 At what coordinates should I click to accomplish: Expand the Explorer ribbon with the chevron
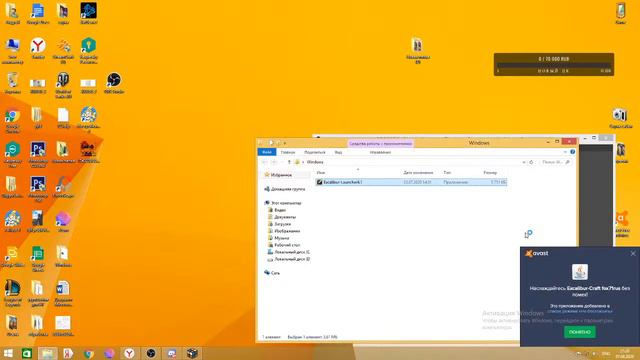[x=565, y=152]
